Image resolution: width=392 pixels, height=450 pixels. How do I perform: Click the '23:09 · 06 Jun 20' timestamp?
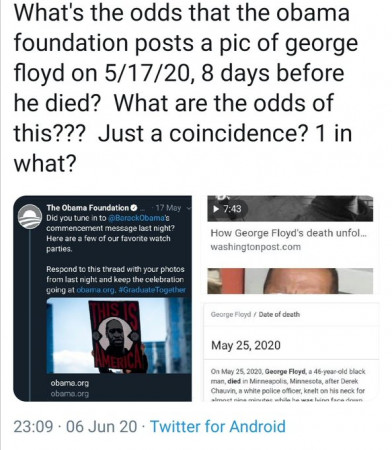(x=75, y=426)
